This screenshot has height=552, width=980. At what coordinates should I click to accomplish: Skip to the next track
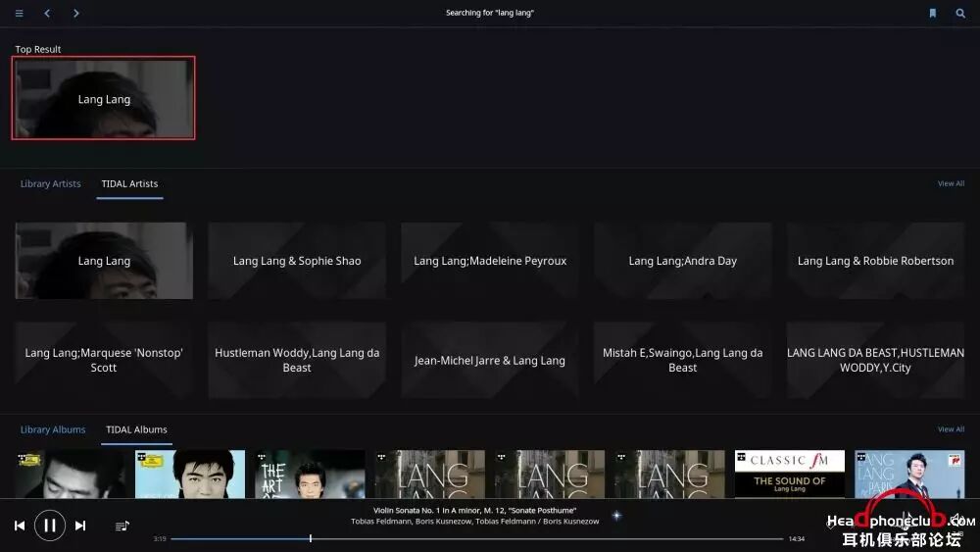80,526
